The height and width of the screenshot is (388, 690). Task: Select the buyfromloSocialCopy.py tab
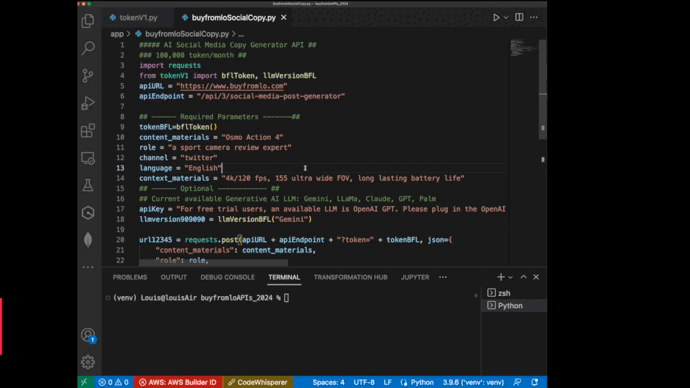tap(234, 18)
